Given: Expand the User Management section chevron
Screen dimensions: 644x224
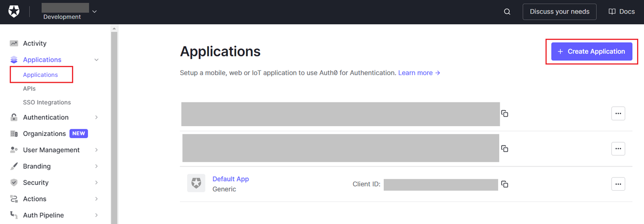Looking at the screenshot, I should pos(97,150).
